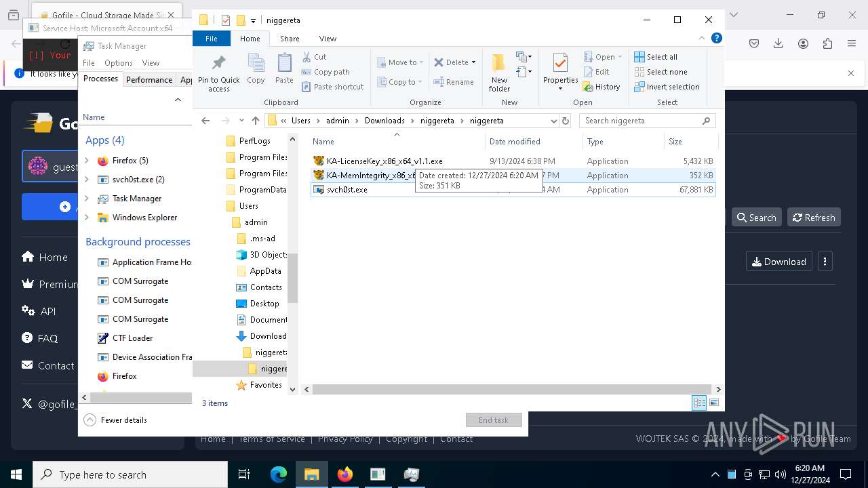The image size is (868, 488).
Task: Switch to details view button
Action: pos(699,403)
